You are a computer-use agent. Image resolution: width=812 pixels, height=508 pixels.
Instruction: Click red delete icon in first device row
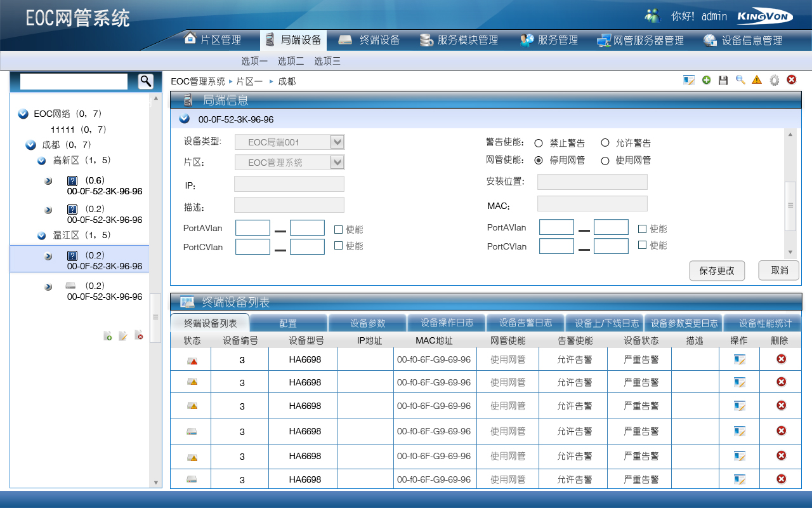[782, 359]
